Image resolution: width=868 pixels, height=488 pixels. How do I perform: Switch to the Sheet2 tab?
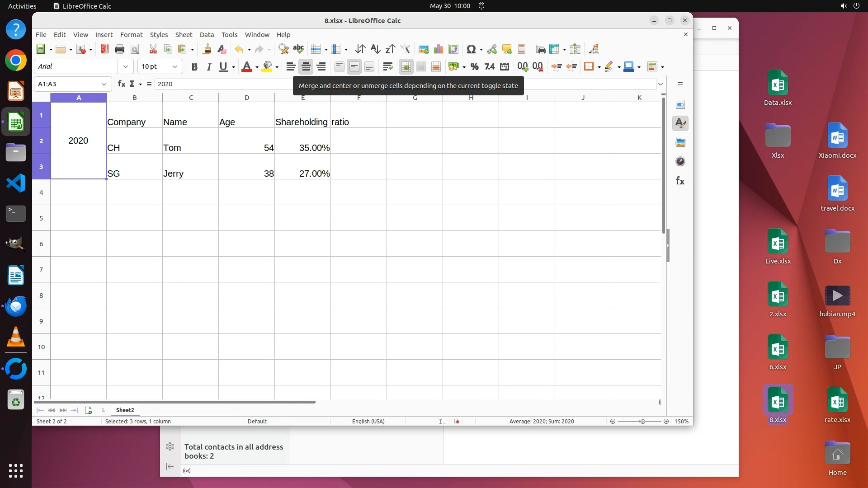click(x=125, y=410)
